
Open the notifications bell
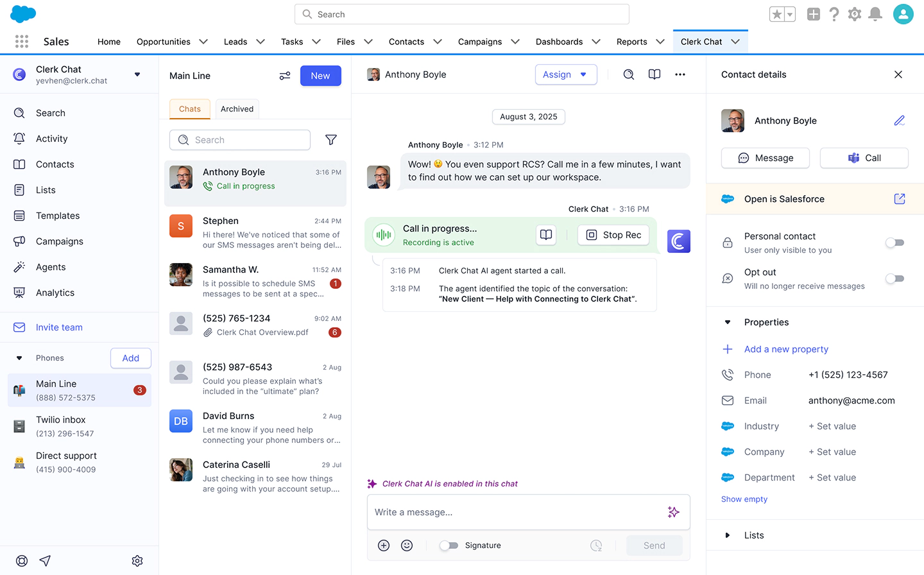coord(875,14)
